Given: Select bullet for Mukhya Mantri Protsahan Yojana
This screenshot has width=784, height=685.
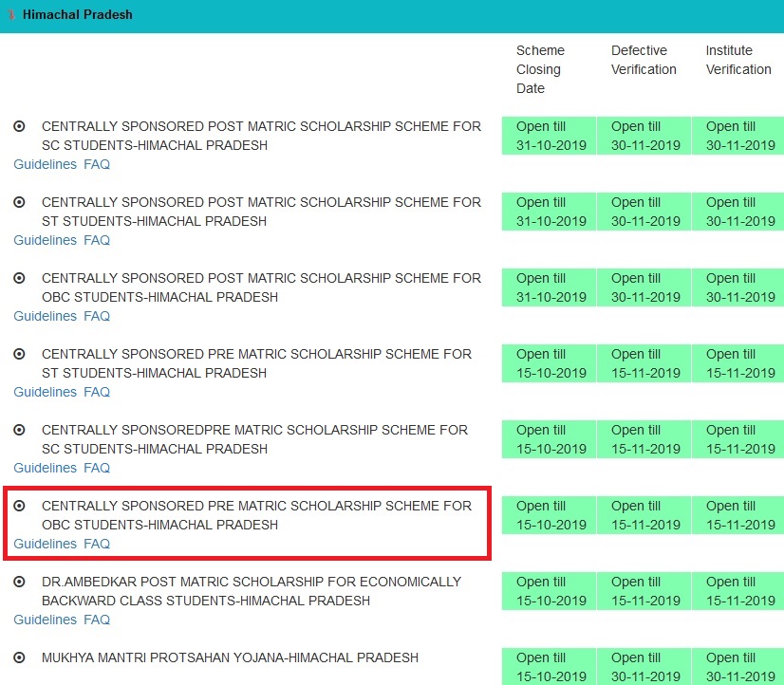Looking at the screenshot, I should [x=19, y=658].
